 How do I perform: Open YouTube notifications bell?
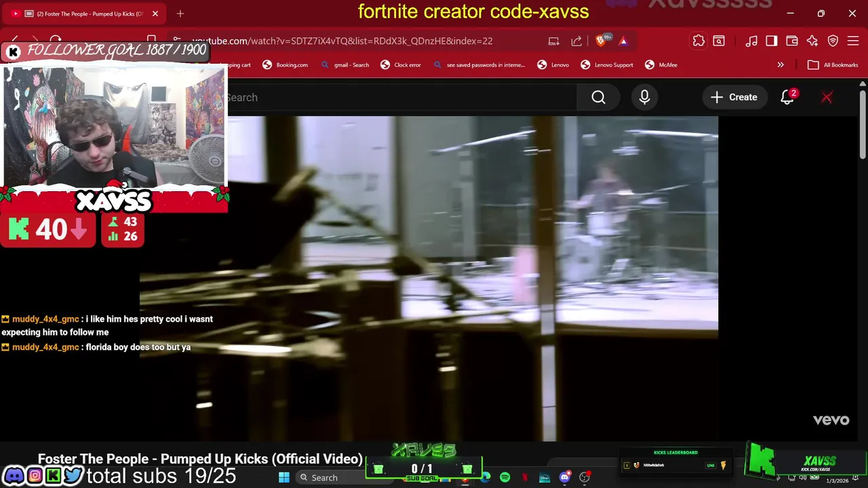(787, 98)
